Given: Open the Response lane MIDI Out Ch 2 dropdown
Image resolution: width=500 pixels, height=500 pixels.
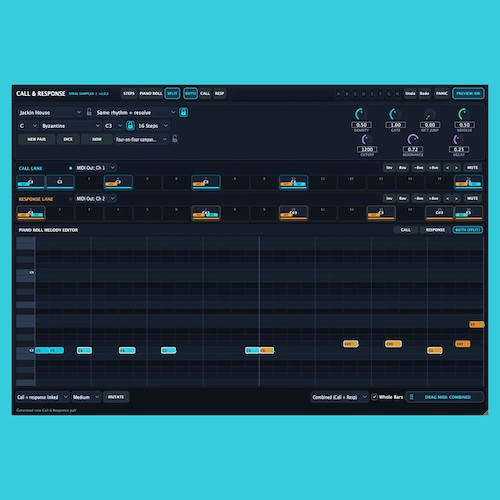Looking at the screenshot, I should (x=95, y=198).
